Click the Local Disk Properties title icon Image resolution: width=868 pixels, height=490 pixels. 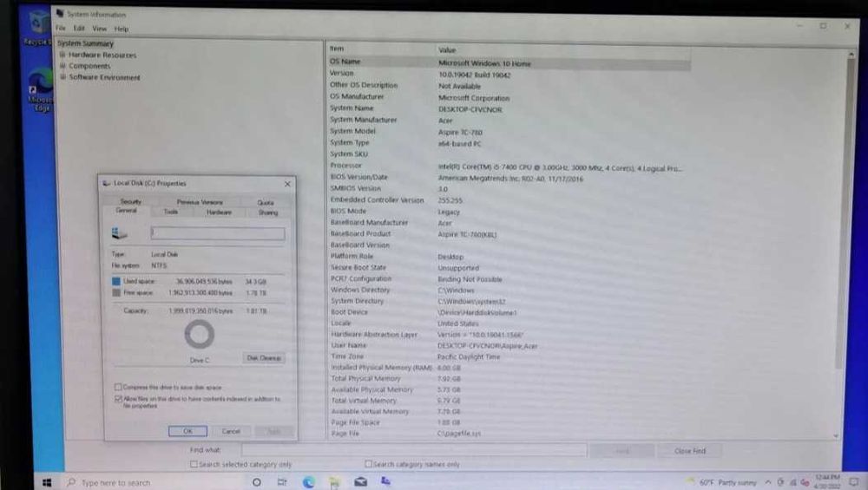[106, 183]
